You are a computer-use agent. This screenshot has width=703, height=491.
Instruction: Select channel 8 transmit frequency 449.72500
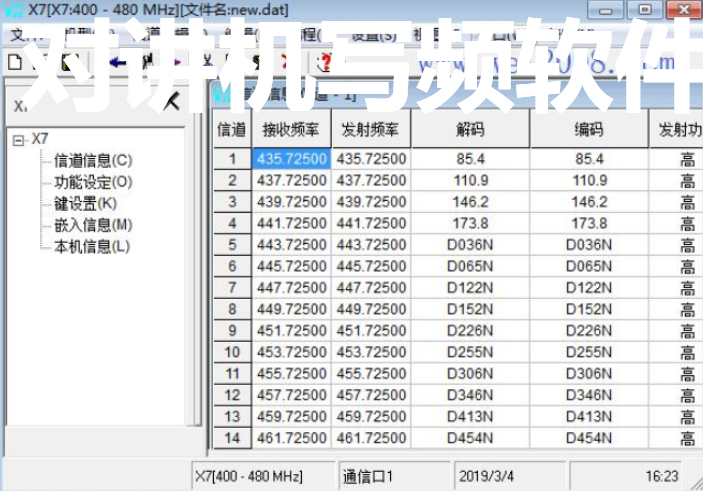point(371,309)
